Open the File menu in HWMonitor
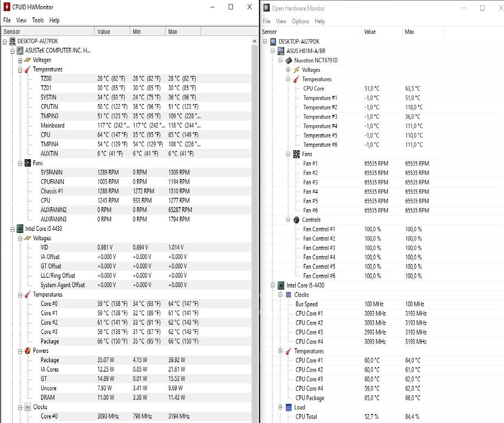Viewport: 504px width, 423px height. click(x=7, y=20)
